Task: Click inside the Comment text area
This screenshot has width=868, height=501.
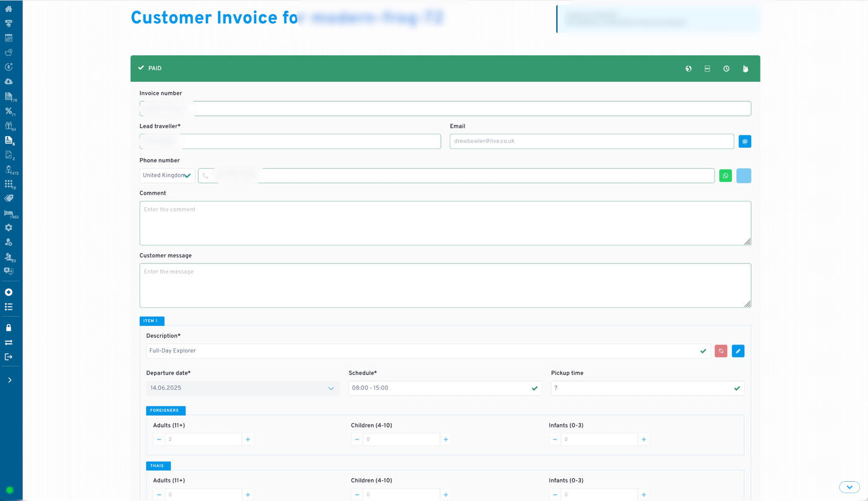Action: 445,223
